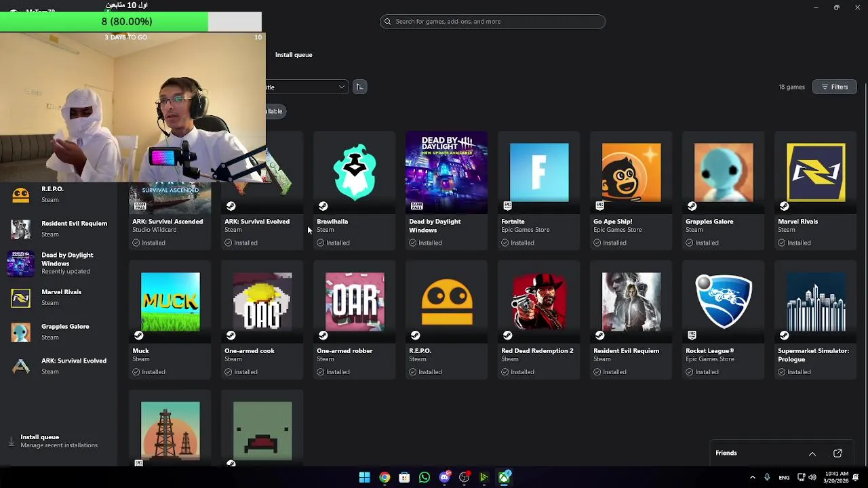
Task: Open the volume control in system tray
Action: click(812, 478)
